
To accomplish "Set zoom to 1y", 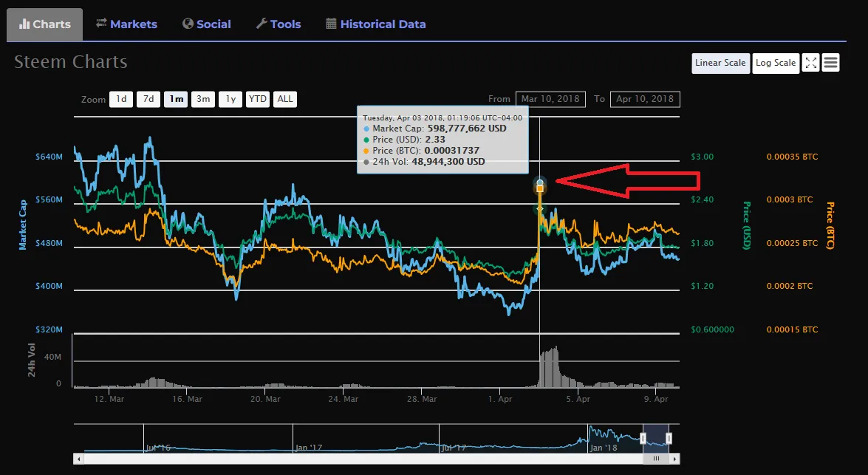I will point(230,99).
